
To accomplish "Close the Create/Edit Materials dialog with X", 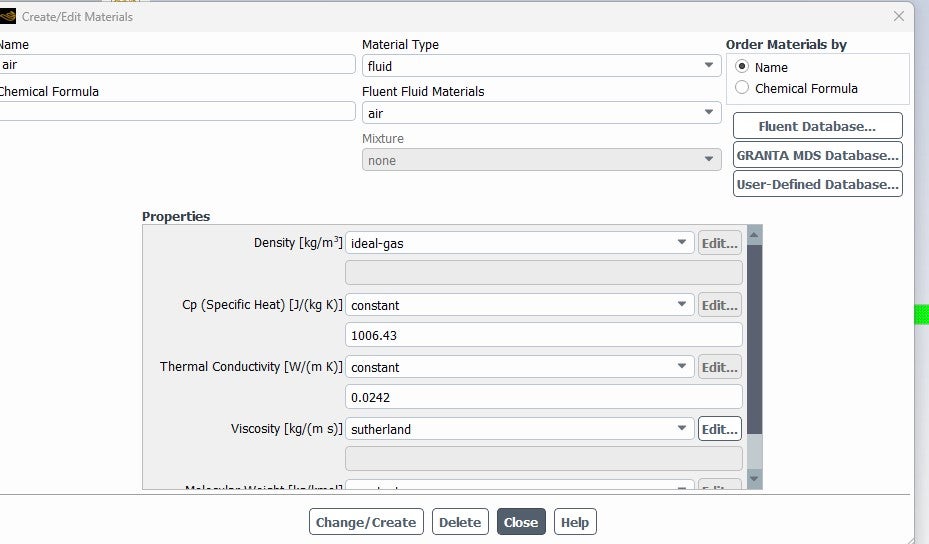I will click(x=899, y=17).
